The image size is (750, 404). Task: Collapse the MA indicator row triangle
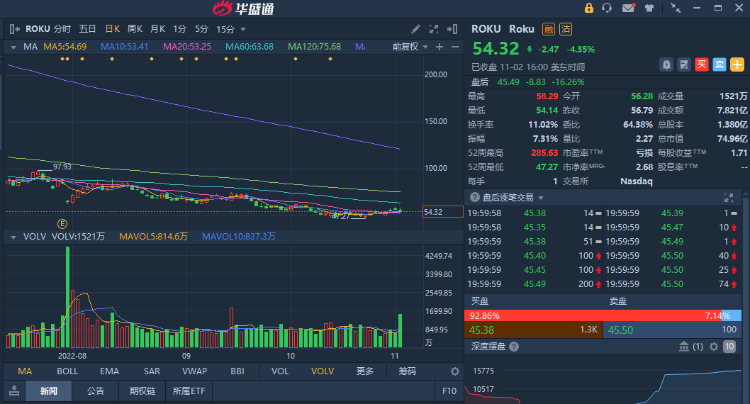pyautogui.click(x=13, y=47)
